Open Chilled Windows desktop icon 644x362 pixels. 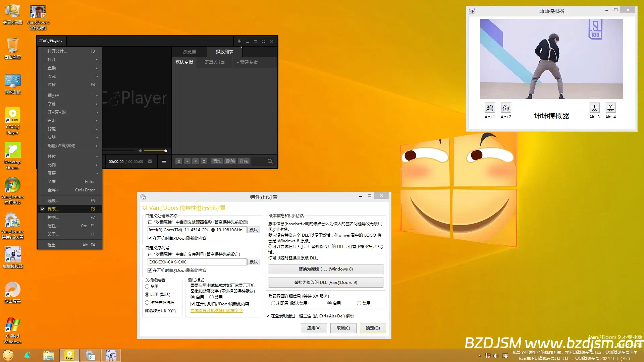click(13, 330)
